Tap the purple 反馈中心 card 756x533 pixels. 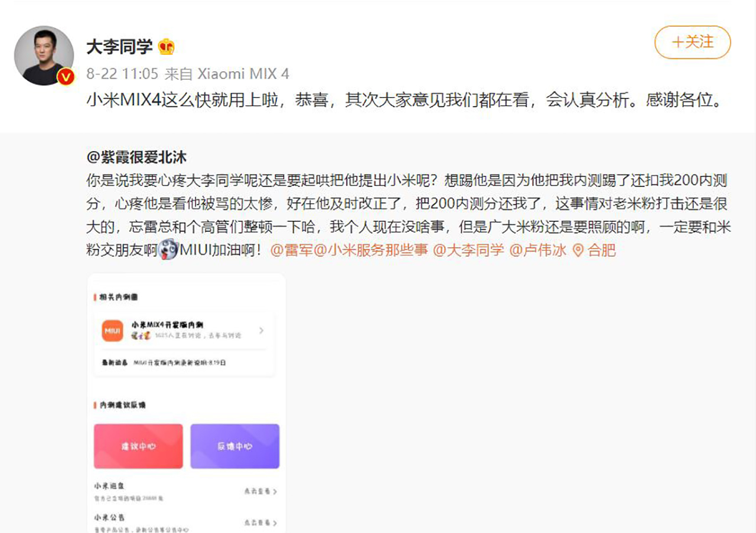[x=235, y=446]
